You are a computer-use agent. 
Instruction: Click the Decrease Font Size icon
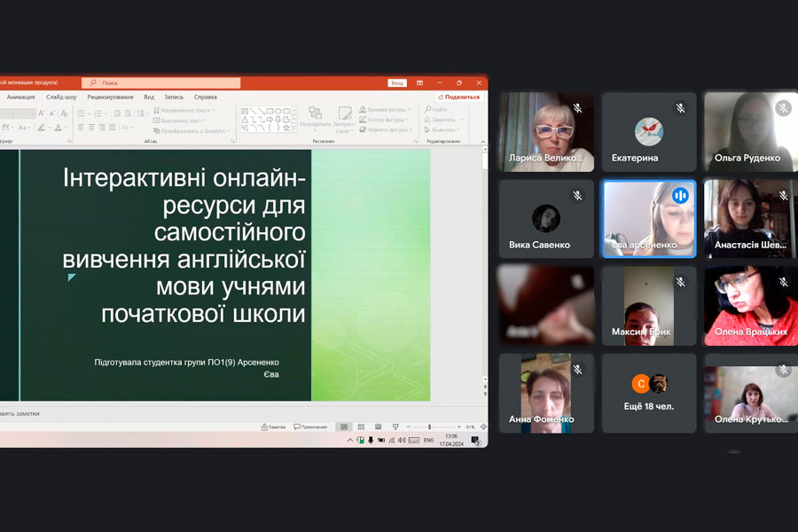52,113
